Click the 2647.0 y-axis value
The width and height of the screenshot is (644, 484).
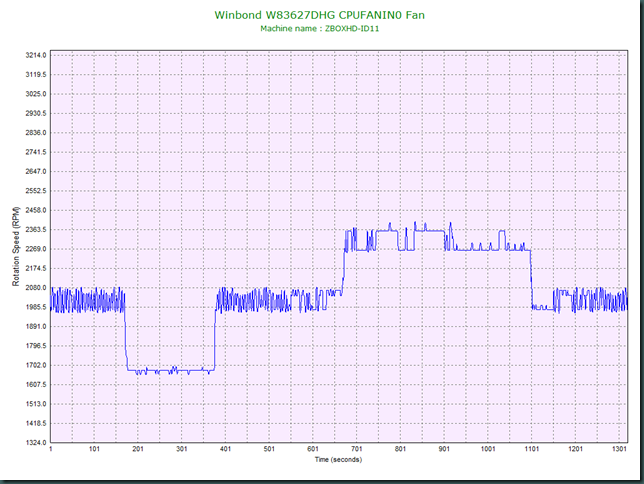point(36,171)
